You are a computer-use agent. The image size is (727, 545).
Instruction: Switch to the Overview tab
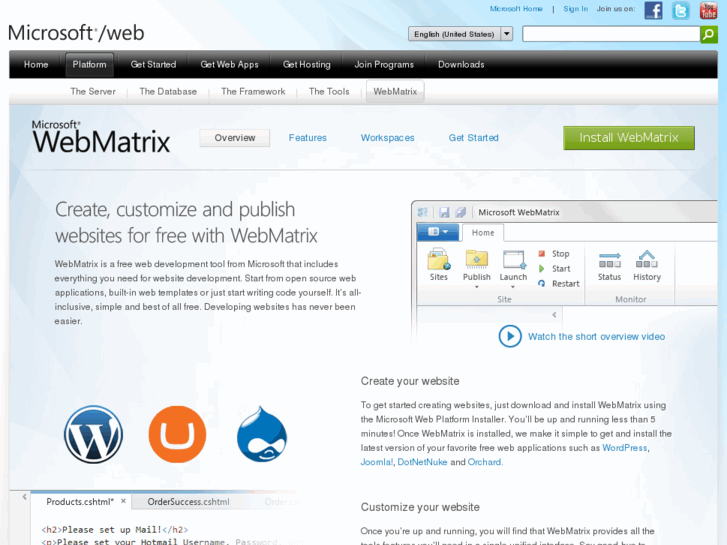tap(235, 138)
